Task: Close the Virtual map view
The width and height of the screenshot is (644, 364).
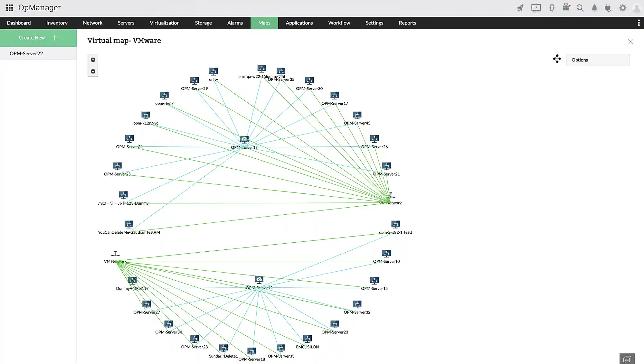Action: coord(630,42)
